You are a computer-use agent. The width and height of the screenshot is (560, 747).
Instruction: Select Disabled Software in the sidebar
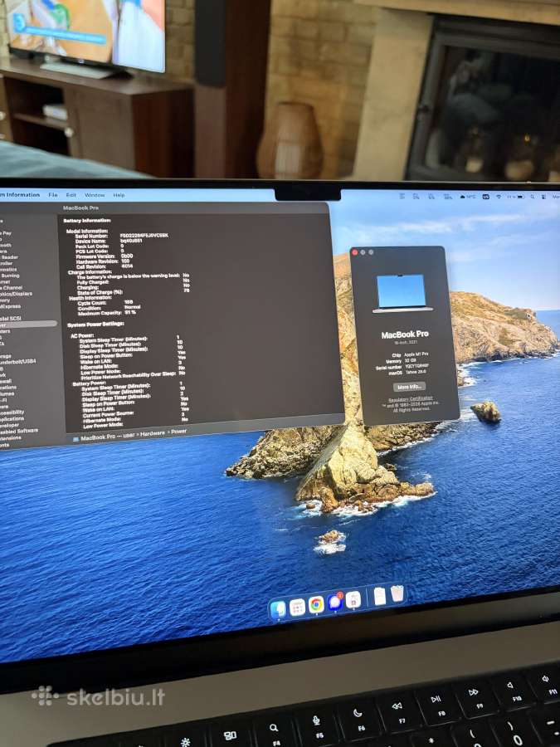[x=19, y=431]
